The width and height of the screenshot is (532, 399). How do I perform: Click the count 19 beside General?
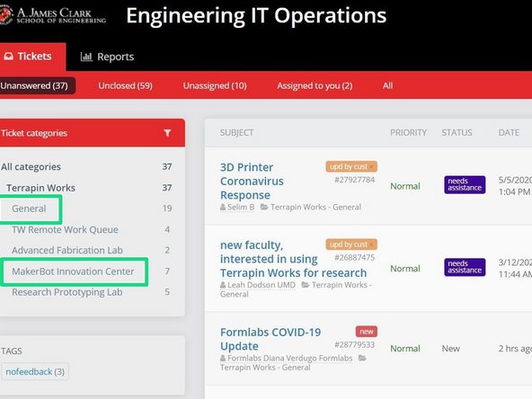click(x=167, y=208)
